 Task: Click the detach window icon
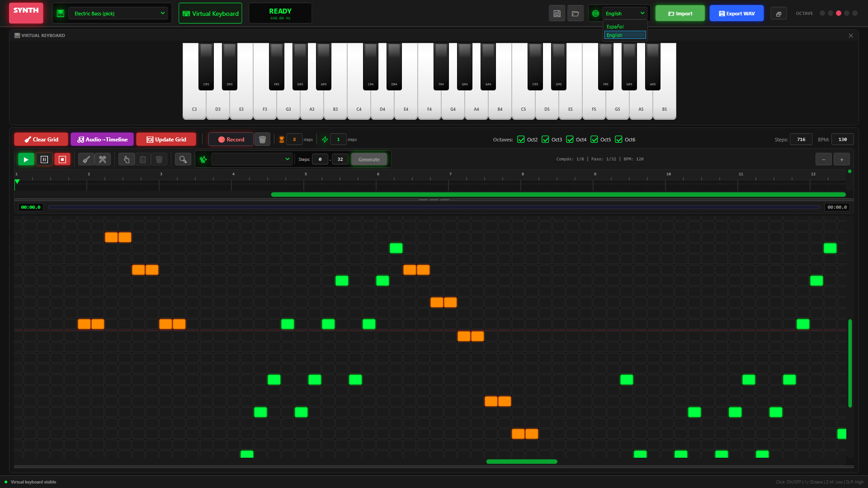[778, 14]
